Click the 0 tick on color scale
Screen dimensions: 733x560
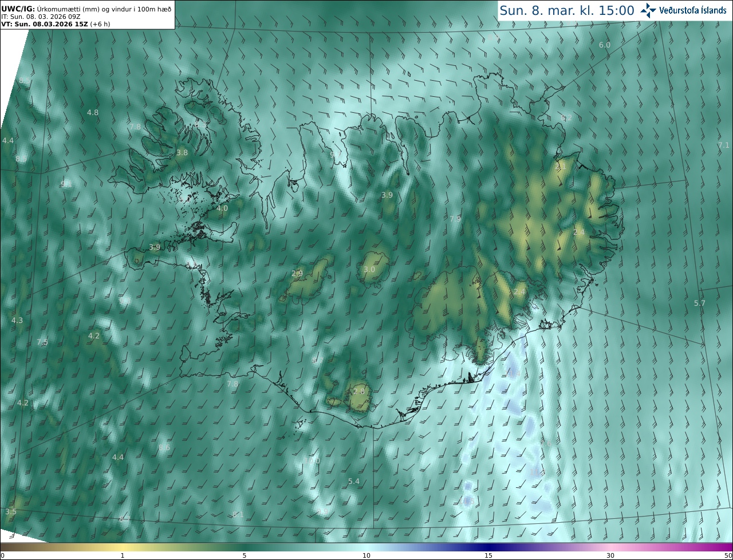(2, 555)
